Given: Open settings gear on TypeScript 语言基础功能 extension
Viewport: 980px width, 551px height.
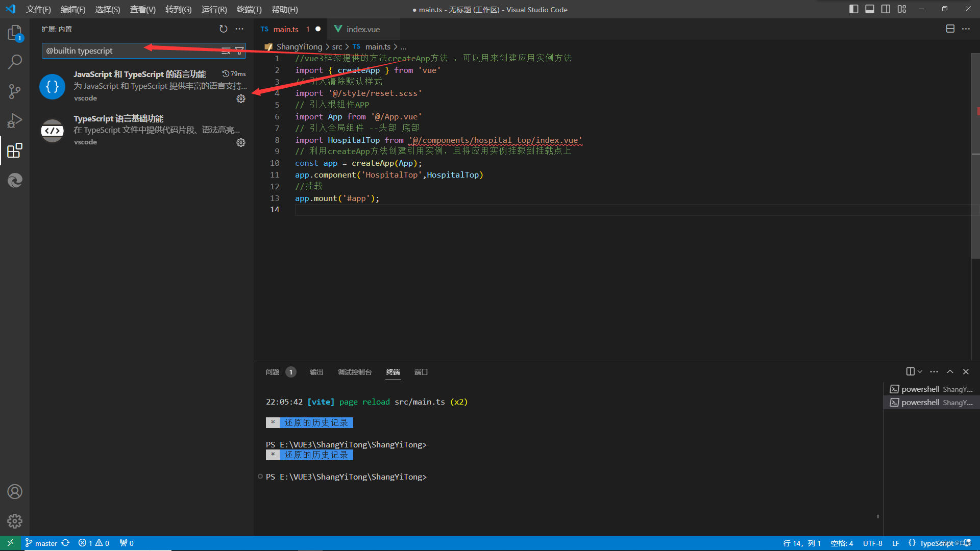Looking at the screenshot, I should coord(240,143).
